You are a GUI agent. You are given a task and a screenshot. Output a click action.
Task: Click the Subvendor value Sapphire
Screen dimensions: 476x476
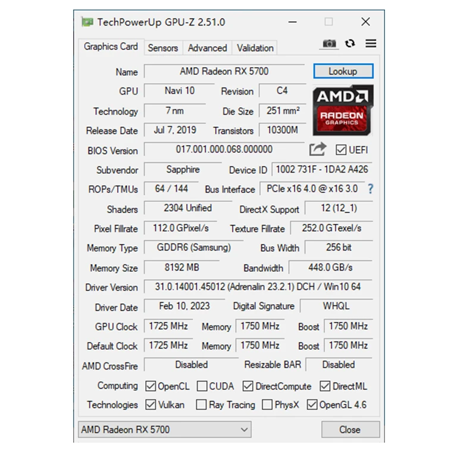click(x=183, y=170)
